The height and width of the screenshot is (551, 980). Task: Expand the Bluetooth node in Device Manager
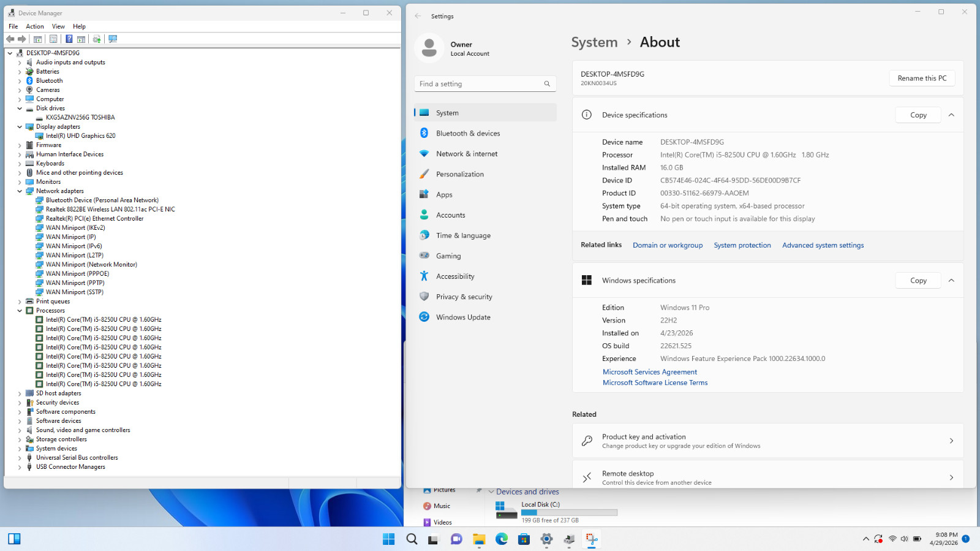(20, 81)
